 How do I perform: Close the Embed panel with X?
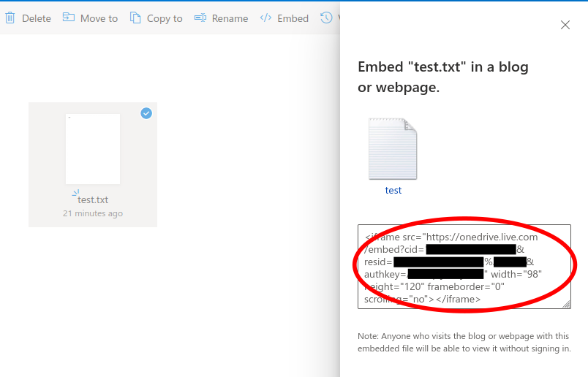(565, 25)
